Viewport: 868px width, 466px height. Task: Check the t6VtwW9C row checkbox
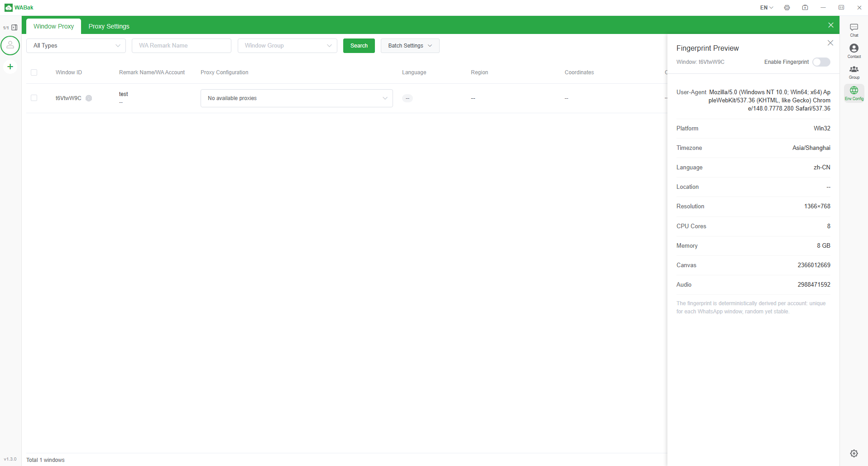[34, 98]
